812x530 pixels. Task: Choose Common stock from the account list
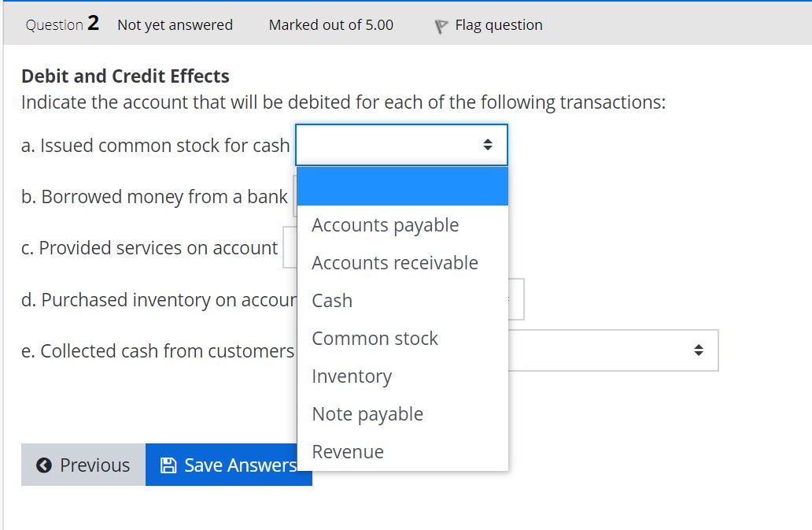375,338
